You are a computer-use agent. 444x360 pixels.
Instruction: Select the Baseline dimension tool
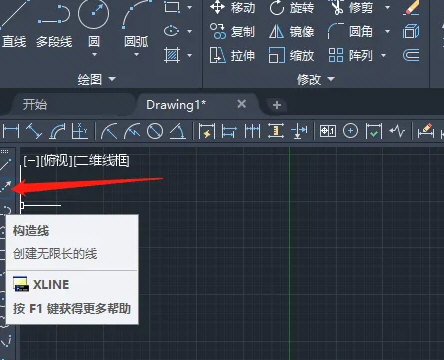(x=229, y=131)
